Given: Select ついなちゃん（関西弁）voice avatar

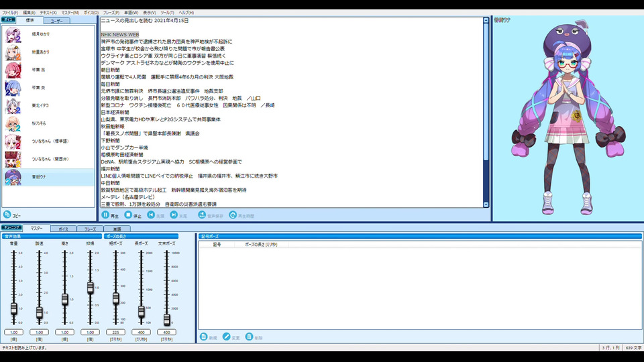Looking at the screenshot, I should 13,160.
